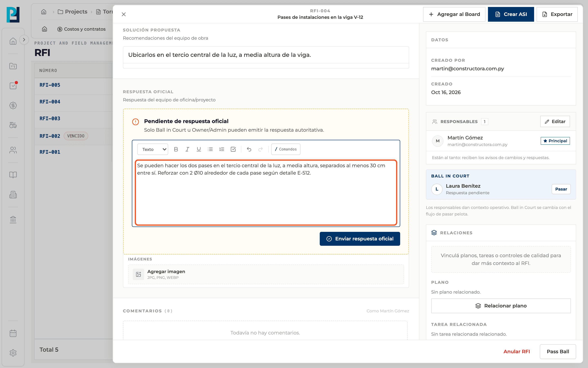The height and width of the screenshot is (368, 588).
Task: Open the Texto style dropdown
Action: click(153, 149)
